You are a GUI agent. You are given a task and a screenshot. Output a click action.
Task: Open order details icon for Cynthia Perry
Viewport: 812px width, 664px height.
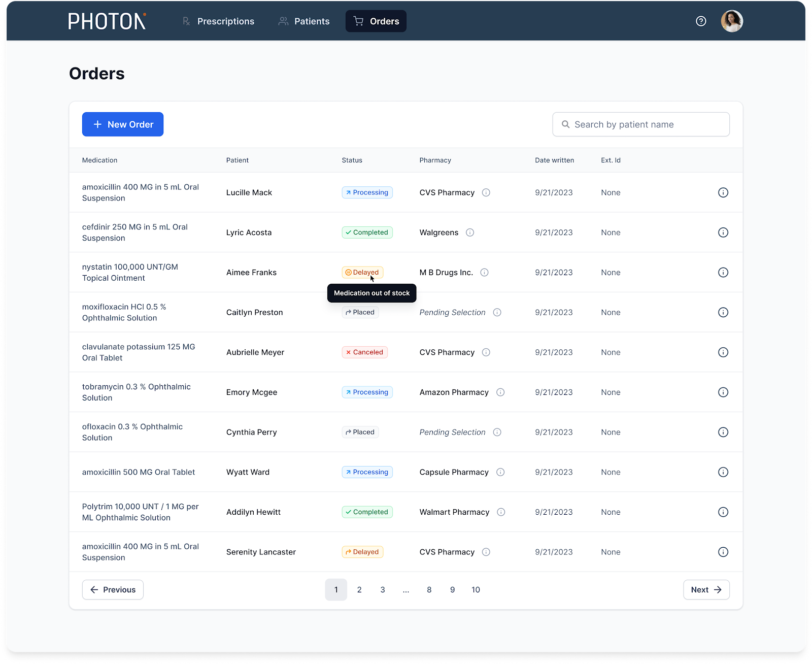(x=723, y=432)
